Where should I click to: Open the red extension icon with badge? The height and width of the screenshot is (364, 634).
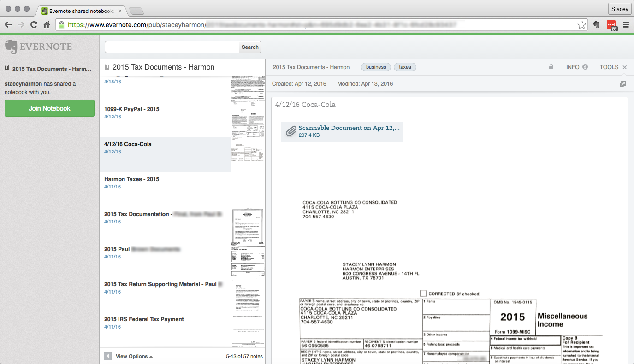(611, 25)
